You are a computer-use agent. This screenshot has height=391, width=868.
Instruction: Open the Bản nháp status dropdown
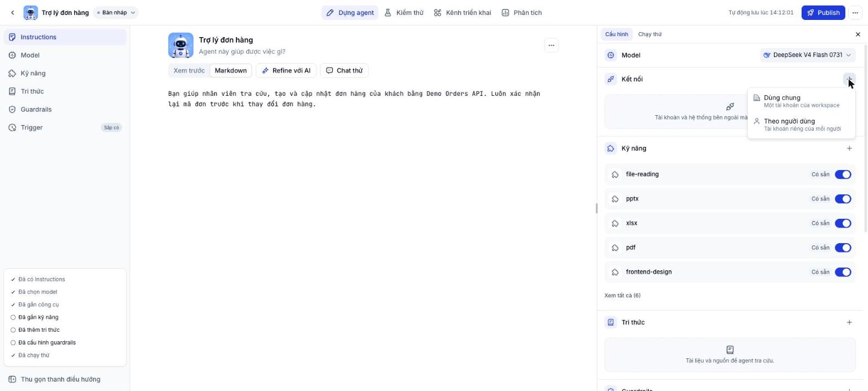(x=116, y=13)
